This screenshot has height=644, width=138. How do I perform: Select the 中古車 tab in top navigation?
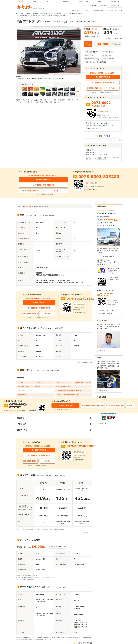21,2
